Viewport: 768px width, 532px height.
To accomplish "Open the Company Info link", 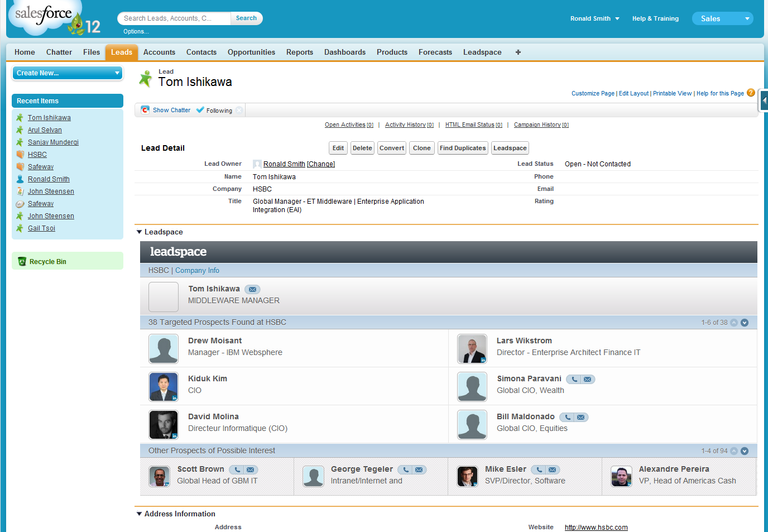I will coord(197,271).
